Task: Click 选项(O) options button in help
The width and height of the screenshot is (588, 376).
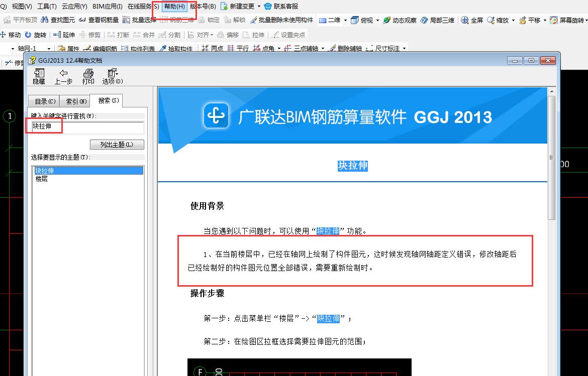Action: (x=113, y=76)
